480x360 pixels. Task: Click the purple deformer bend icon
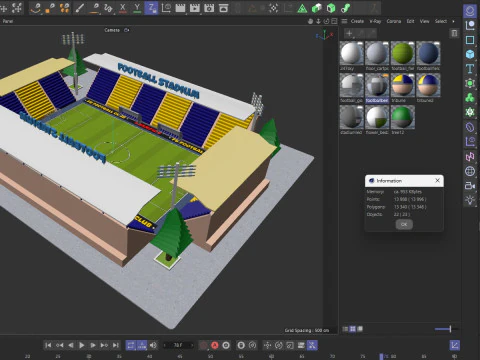click(x=470, y=127)
